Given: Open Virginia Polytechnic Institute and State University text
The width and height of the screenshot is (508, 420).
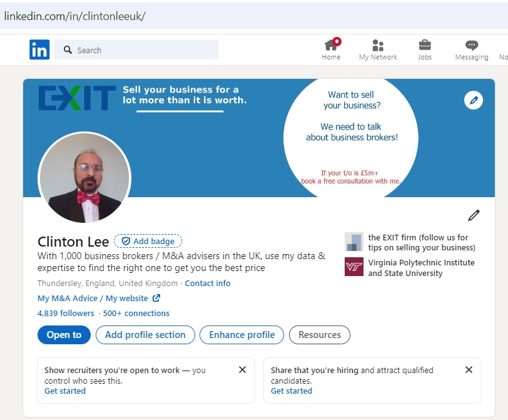Looking at the screenshot, I should coord(421,268).
